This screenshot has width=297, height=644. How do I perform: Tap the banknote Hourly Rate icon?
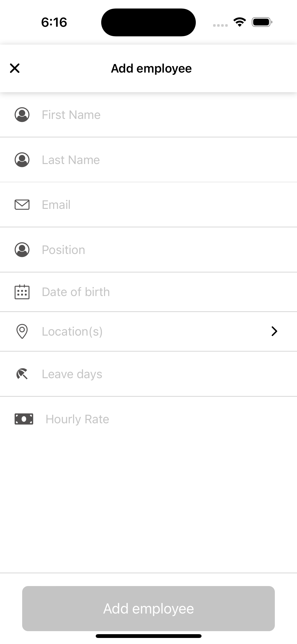pos(24,419)
